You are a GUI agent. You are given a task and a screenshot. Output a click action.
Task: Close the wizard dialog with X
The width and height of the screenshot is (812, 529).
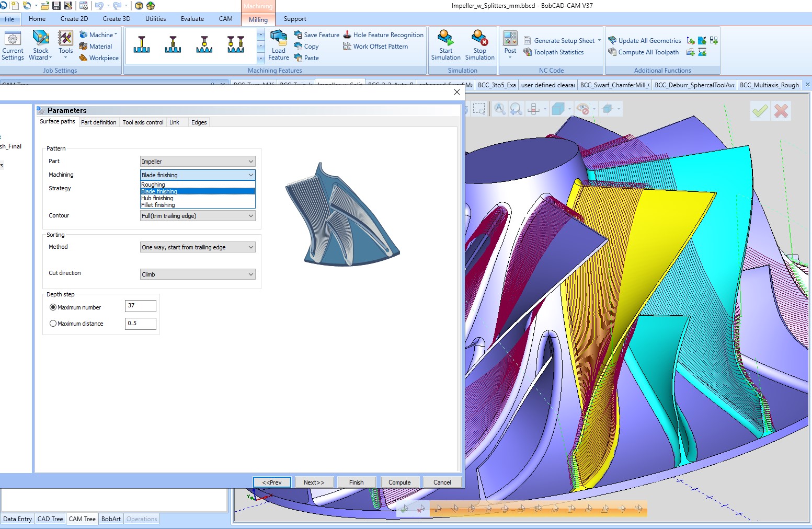point(457,92)
